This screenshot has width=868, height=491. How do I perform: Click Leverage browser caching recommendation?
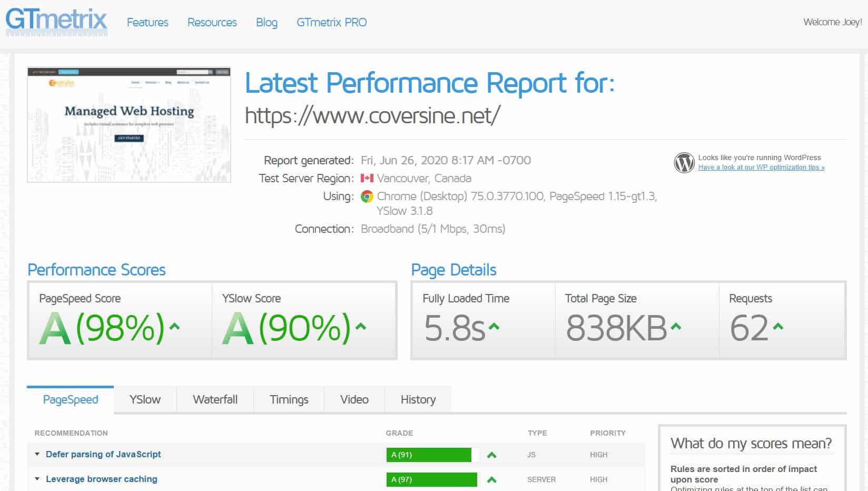coord(102,479)
